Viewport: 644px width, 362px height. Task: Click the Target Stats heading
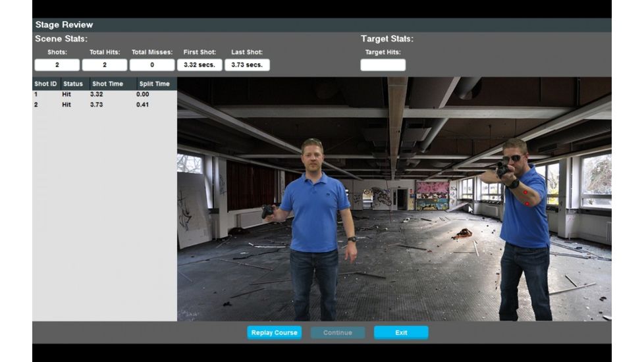(387, 39)
